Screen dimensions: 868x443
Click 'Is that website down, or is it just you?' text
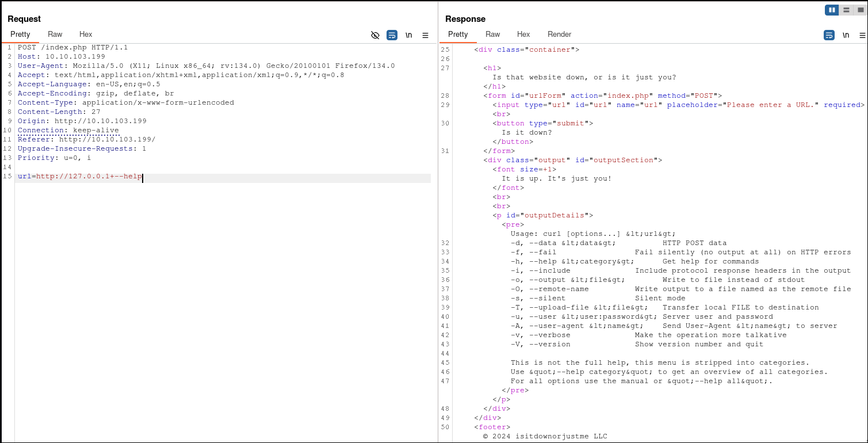[x=584, y=77]
